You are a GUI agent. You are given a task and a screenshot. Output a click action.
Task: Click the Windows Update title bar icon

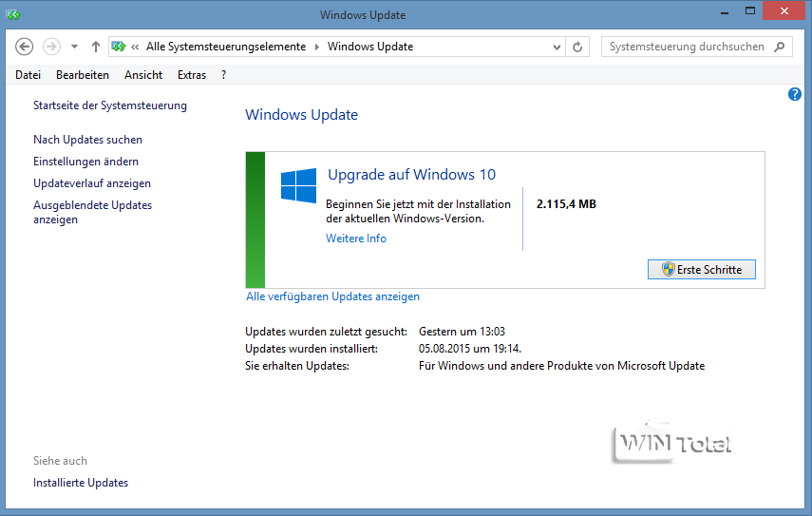point(13,15)
